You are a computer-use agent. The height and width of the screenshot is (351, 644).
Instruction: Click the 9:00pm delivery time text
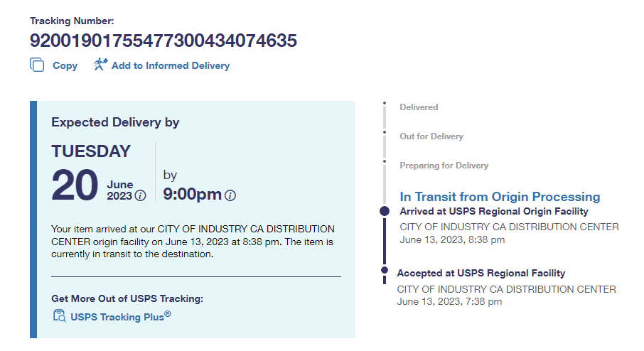coord(192,194)
